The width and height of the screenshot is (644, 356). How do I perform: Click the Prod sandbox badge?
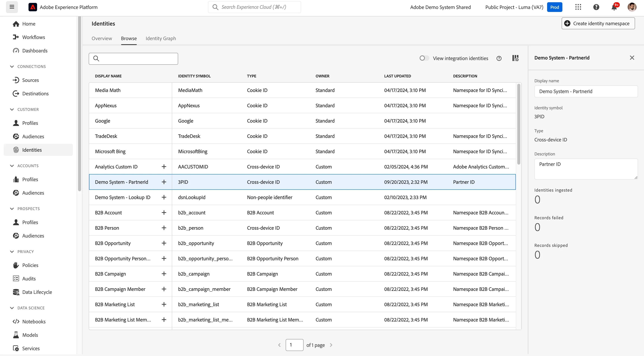pos(555,7)
